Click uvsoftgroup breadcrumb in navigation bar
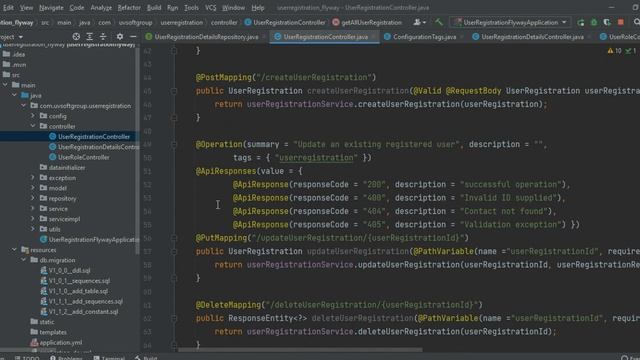This screenshot has height=360, width=640. [x=136, y=22]
